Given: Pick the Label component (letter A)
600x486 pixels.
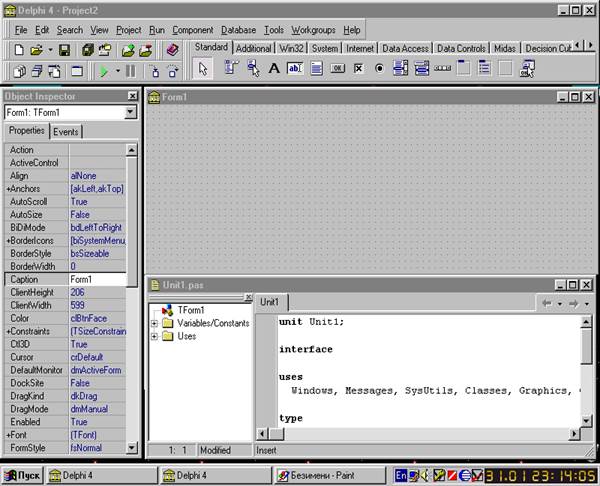Looking at the screenshot, I should click(274, 68).
